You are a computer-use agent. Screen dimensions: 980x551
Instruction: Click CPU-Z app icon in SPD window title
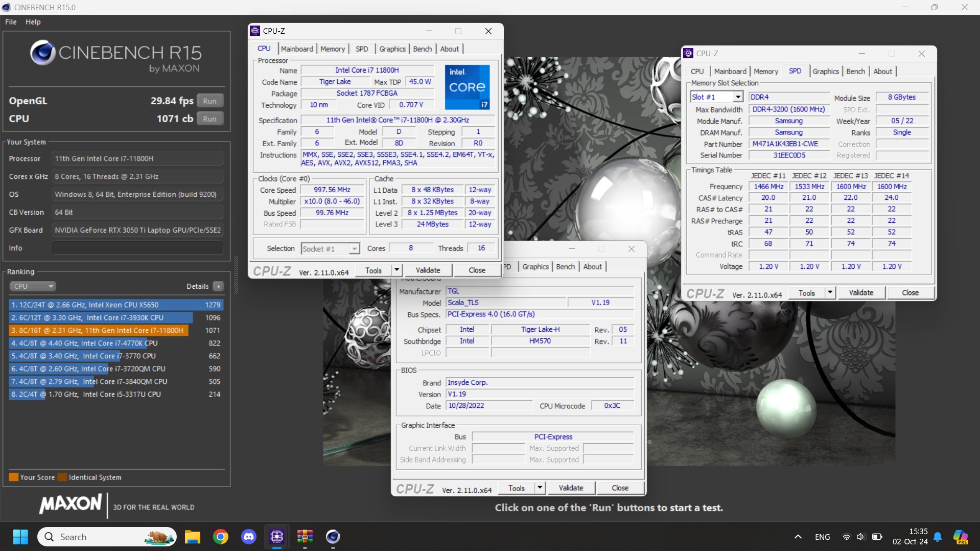(688, 53)
